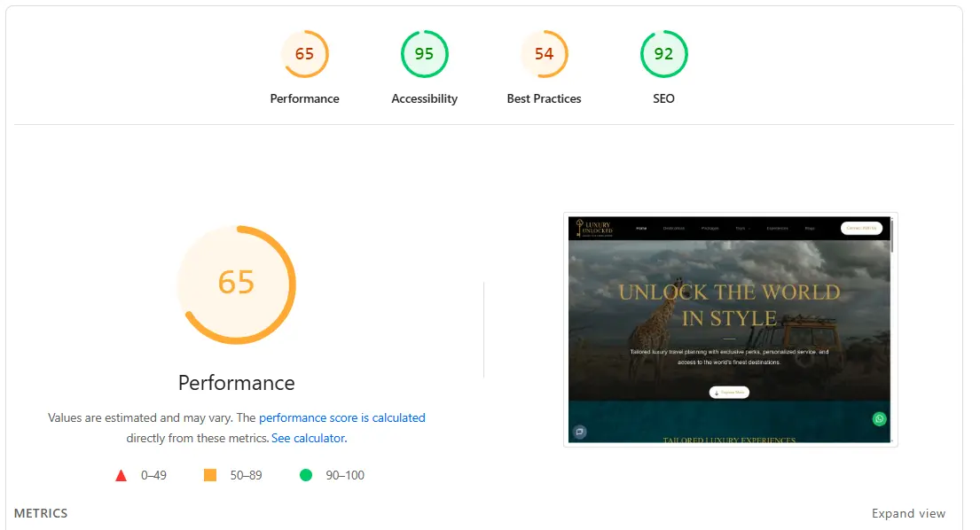
Task: Click the orange square 50–89 legend icon
Action: click(210, 475)
